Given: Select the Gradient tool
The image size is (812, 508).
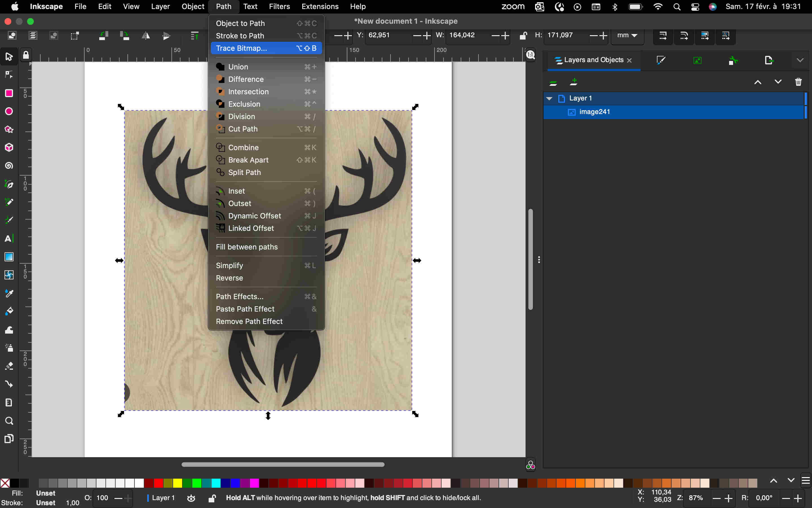Looking at the screenshot, I should coord(9,257).
